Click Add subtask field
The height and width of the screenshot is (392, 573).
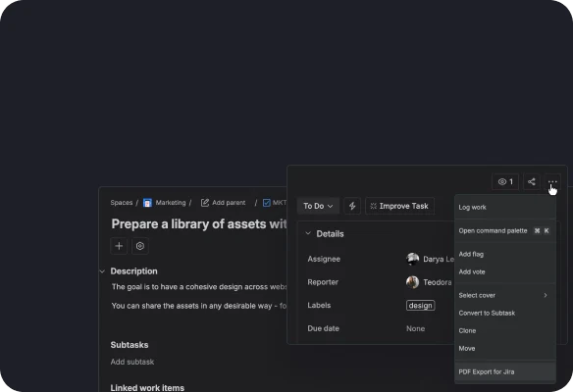click(x=132, y=362)
